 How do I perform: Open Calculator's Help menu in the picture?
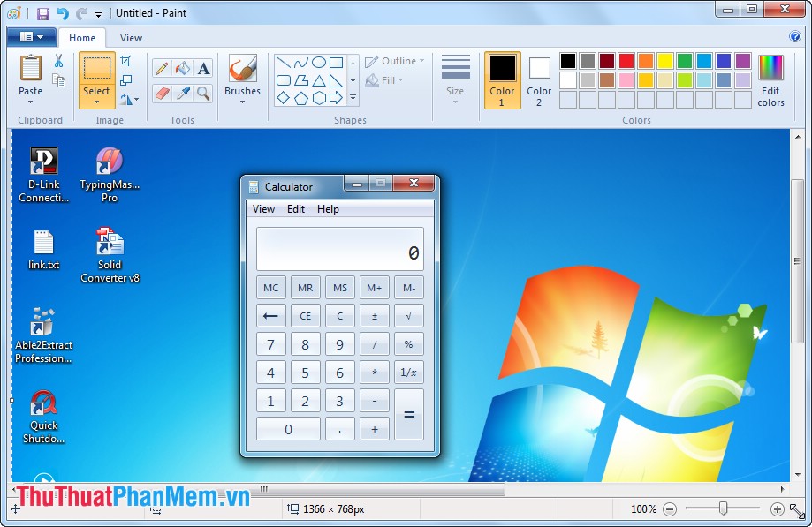pyautogui.click(x=328, y=209)
